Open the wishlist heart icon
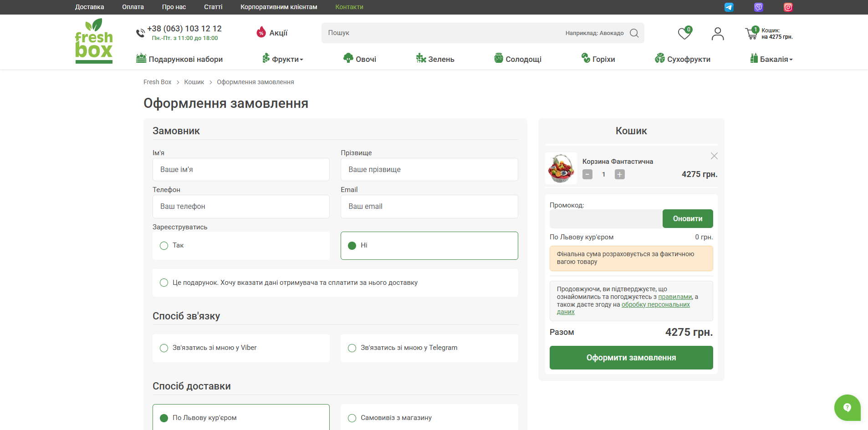This screenshot has height=430, width=868. pyautogui.click(x=684, y=33)
